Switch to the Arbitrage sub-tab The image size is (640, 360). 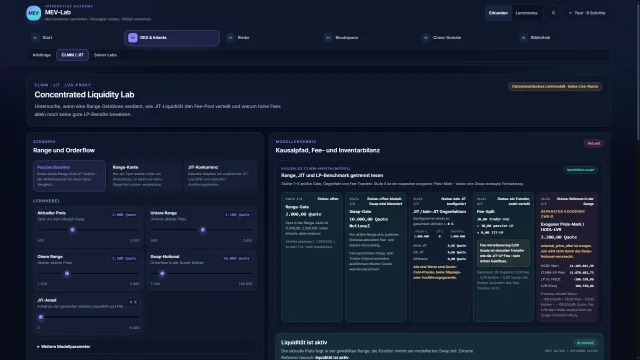(42, 55)
